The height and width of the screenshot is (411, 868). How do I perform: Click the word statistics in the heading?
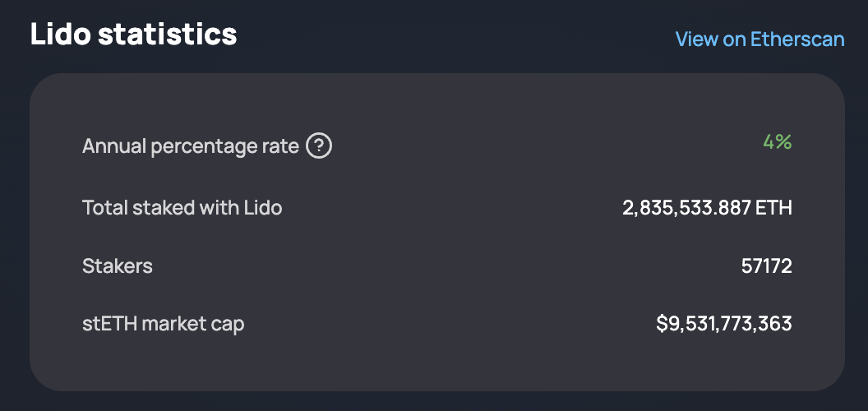pyautogui.click(x=167, y=35)
